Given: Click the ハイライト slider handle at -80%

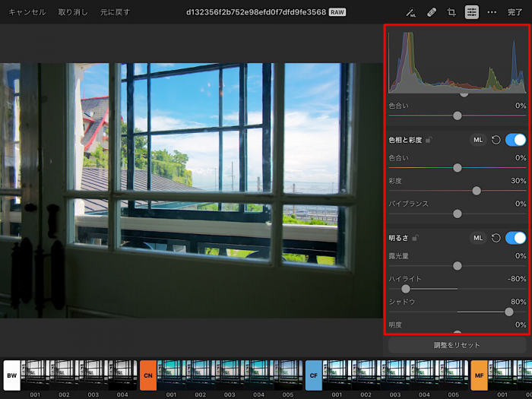Looking at the screenshot, I should [x=405, y=289].
